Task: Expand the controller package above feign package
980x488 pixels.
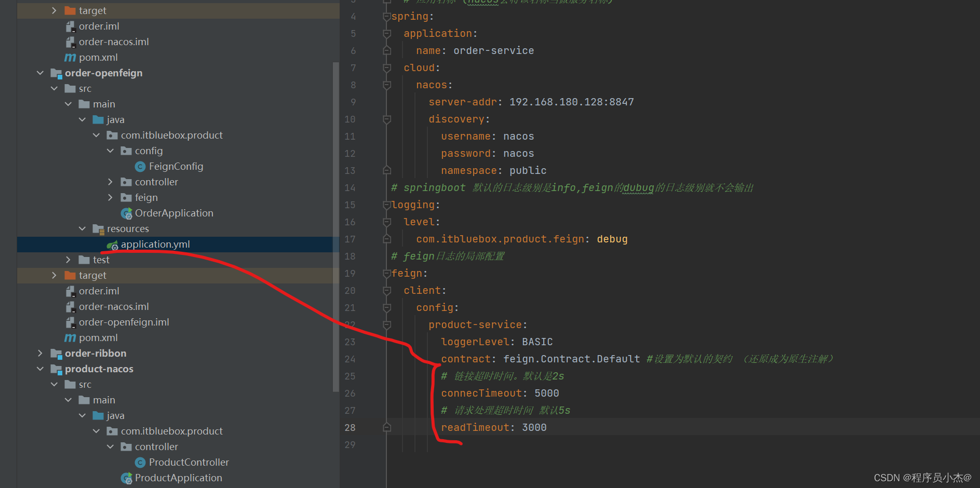Action: coord(110,182)
